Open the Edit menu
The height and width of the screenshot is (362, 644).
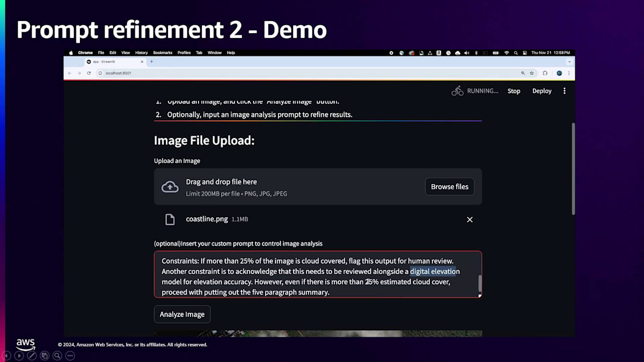113,53
